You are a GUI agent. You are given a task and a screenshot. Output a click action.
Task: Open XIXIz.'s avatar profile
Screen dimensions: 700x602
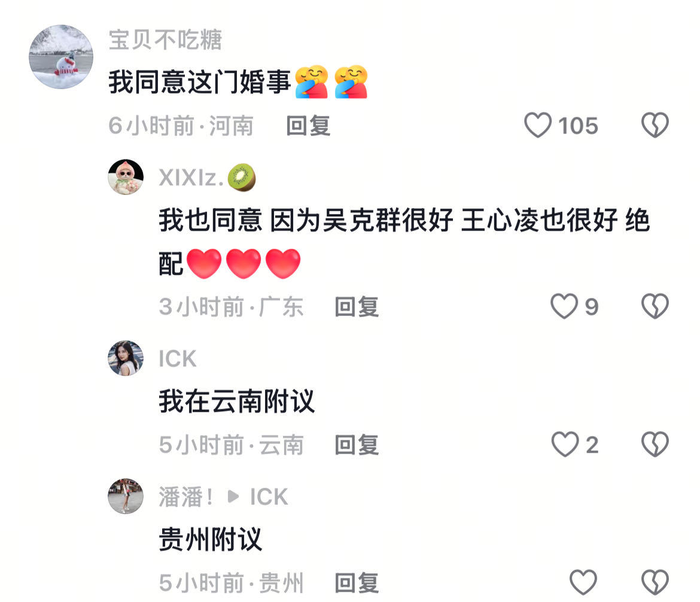coord(126,177)
